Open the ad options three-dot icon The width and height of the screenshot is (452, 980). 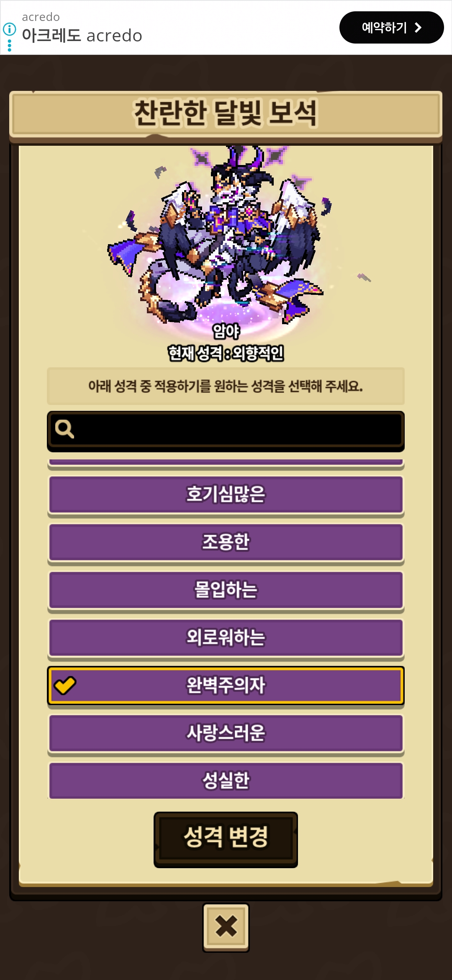pos(9,46)
